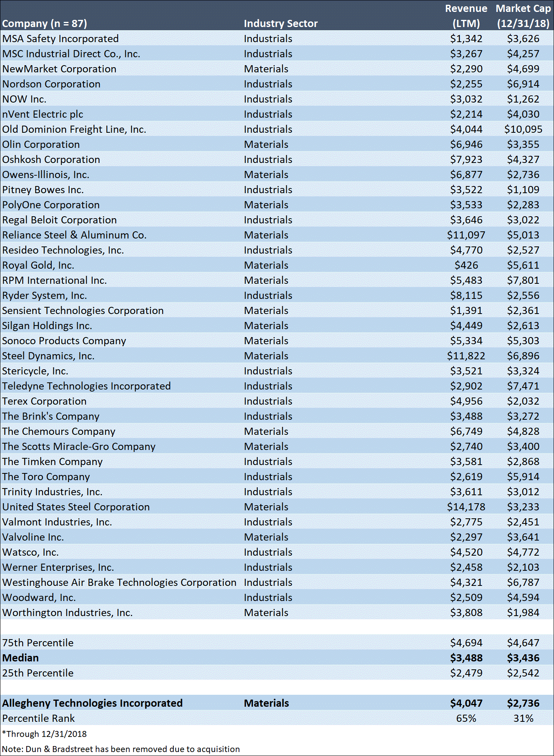Screen dimensions: 554x756
Task: Click 'The Timken Company' name
Action: [52, 461]
